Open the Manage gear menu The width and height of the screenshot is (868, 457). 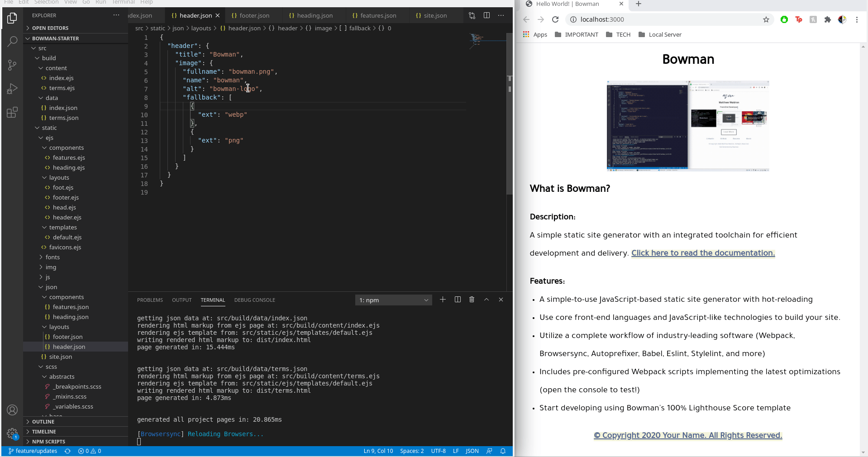point(12,433)
